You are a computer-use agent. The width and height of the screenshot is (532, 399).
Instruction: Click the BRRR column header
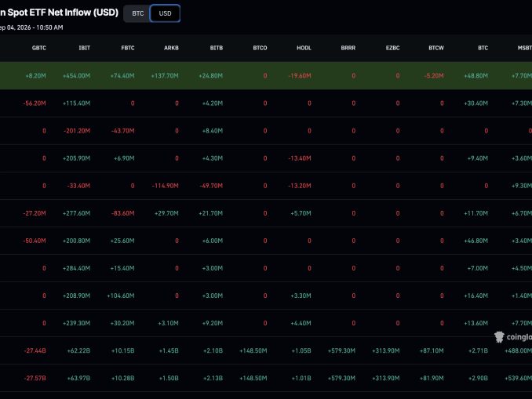click(348, 48)
